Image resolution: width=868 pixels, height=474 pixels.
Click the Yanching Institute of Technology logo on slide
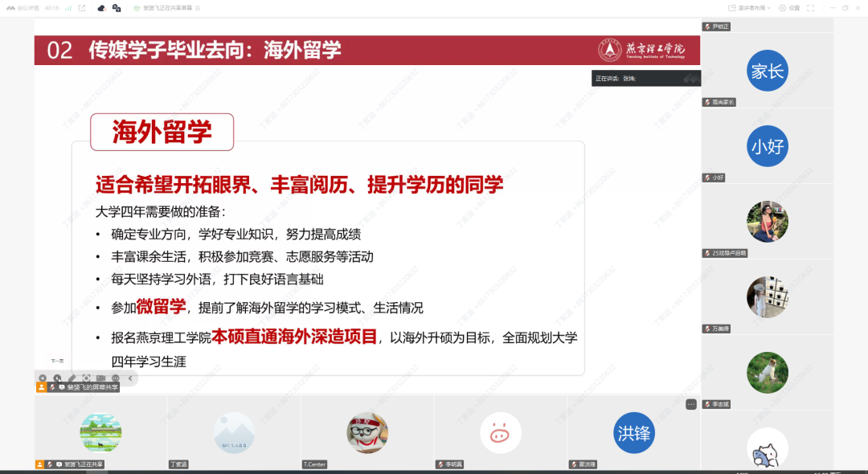(x=641, y=50)
